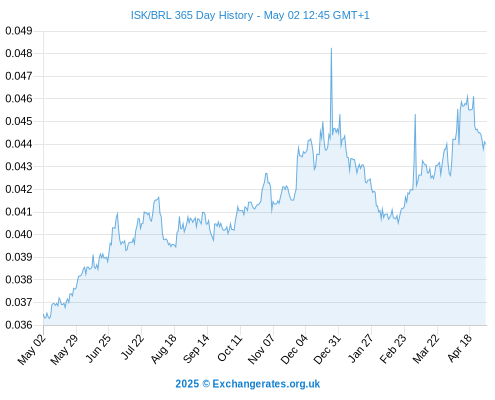This screenshot has height=400, width=495.
Task: Select the Oct 11 date label
Action: coord(230,348)
